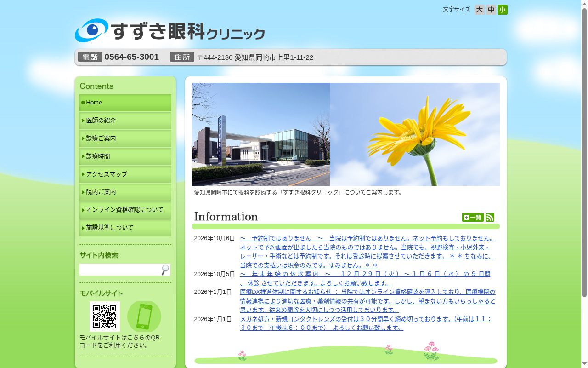Open 施設基準について page

click(x=125, y=228)
